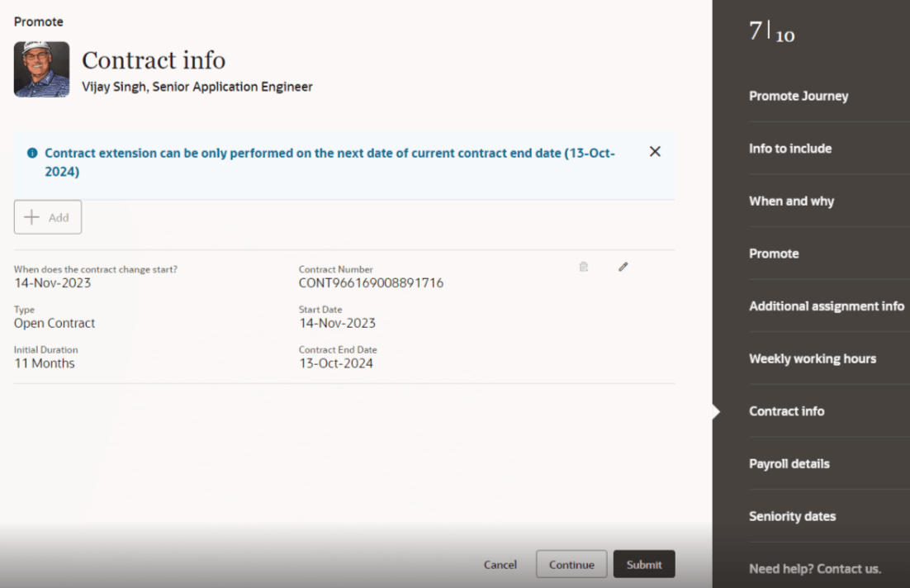Open the Promote step in sidebar

coord(774,254)
